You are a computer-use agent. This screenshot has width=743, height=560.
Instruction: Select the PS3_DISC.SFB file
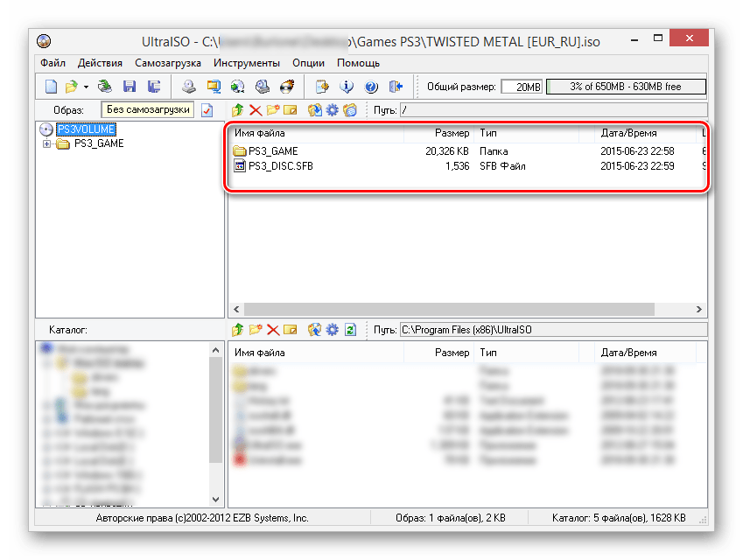click(x=280, y=165)
